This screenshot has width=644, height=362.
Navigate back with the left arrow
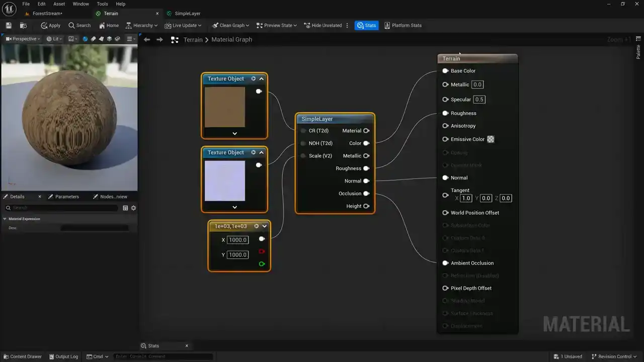click(x=146, y=39)
